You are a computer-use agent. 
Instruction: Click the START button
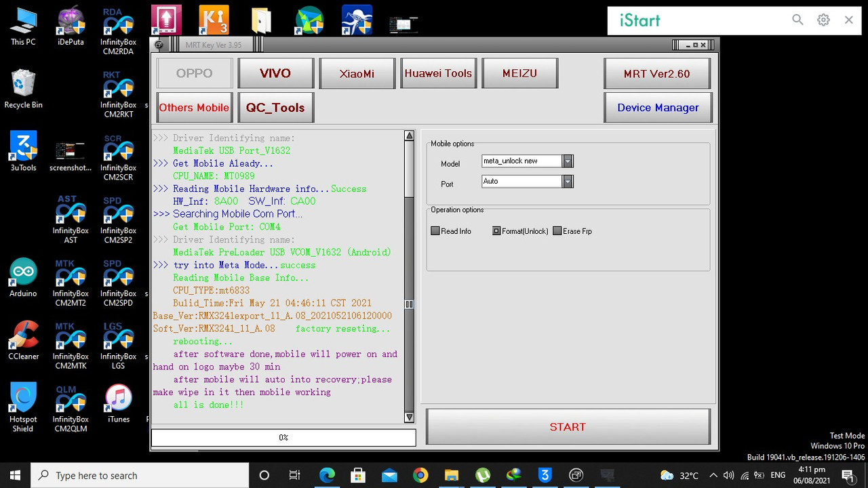pyautogui.click(x=568, y=427)
